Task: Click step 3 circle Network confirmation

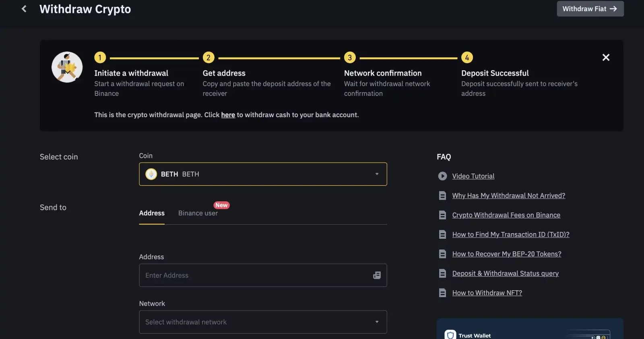Action: pyautogui.click(x=350, y=58)
